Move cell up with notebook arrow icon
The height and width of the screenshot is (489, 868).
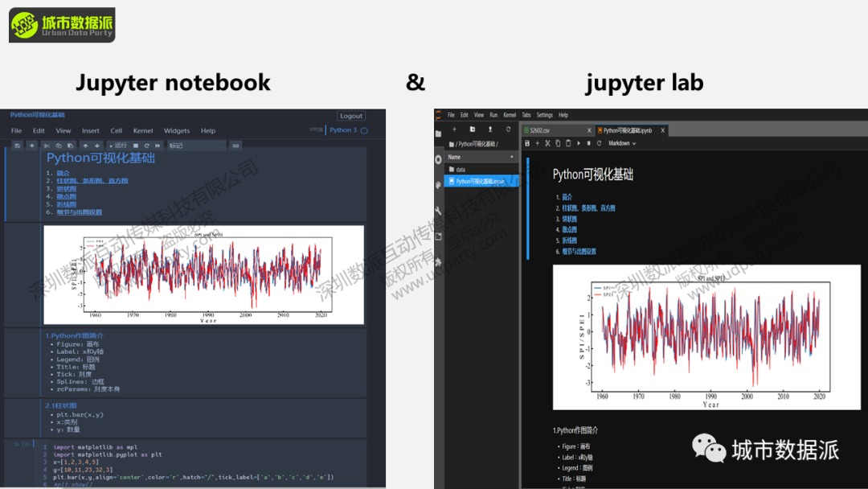point(85,146)
